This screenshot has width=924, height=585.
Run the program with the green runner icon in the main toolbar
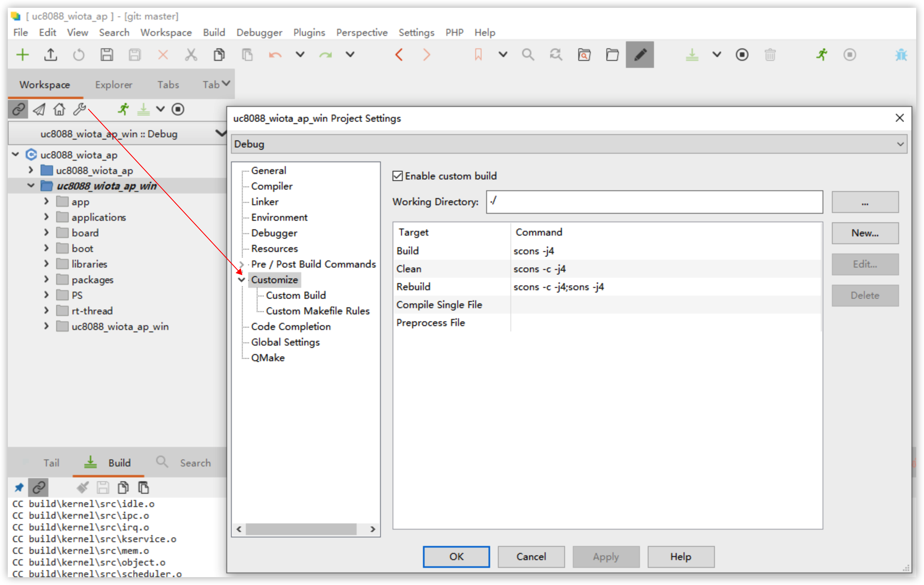click(x=821, y=55)
